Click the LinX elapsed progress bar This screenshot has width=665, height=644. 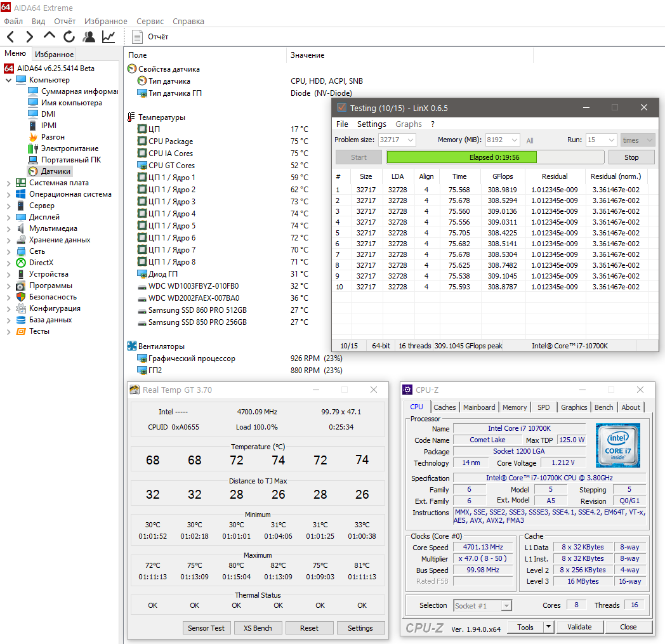click(x=495, y=157)
